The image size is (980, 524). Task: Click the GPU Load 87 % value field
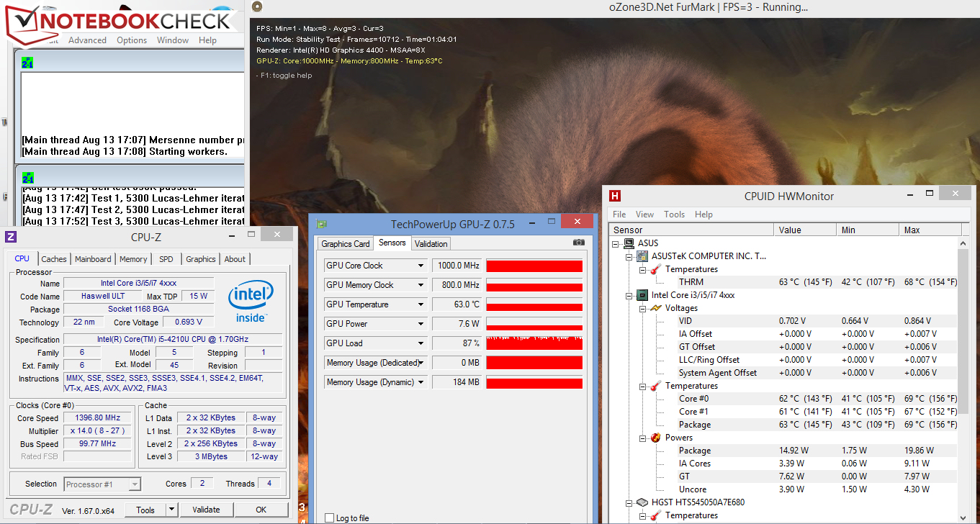(x=457, y=343)
